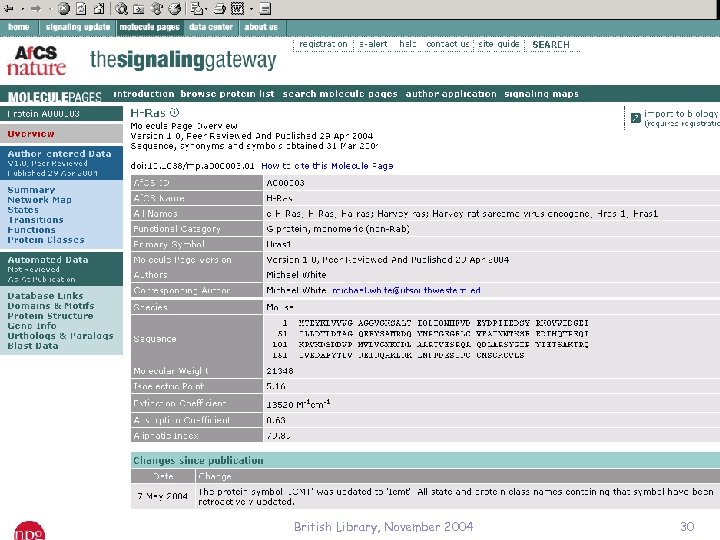The width and height of the screenshot is (720, 540).
Task: Select the molecule pages tab
Action: (150, 27)
